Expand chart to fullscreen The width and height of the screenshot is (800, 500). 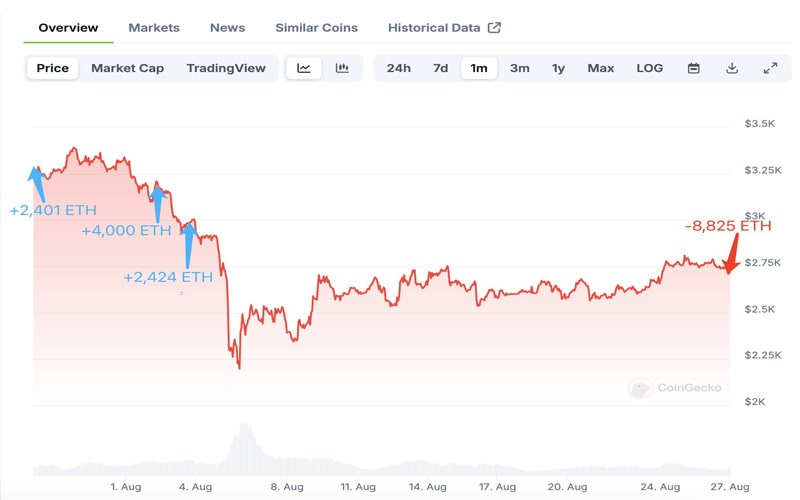point(770,68)
